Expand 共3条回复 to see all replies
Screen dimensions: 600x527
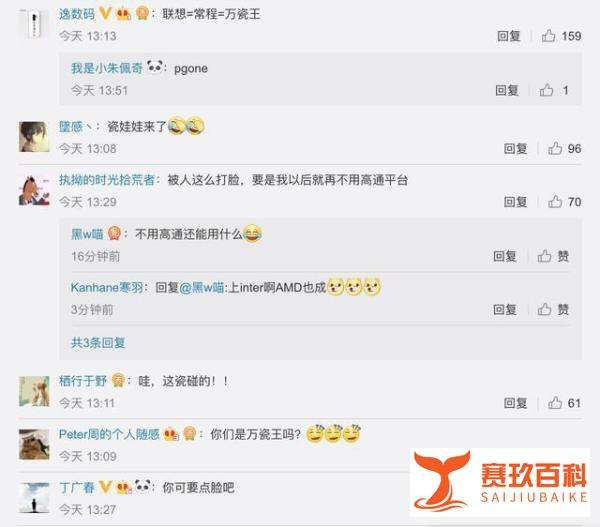click(x=98, y=343)
